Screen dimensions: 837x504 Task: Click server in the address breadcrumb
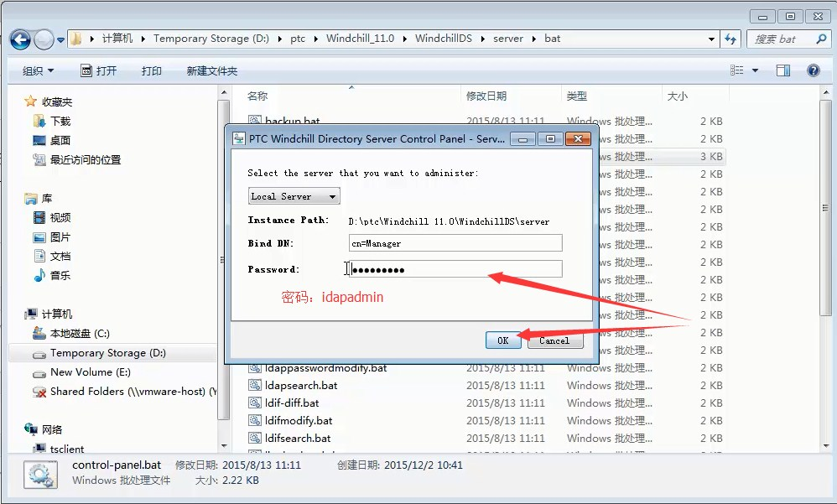508,39
